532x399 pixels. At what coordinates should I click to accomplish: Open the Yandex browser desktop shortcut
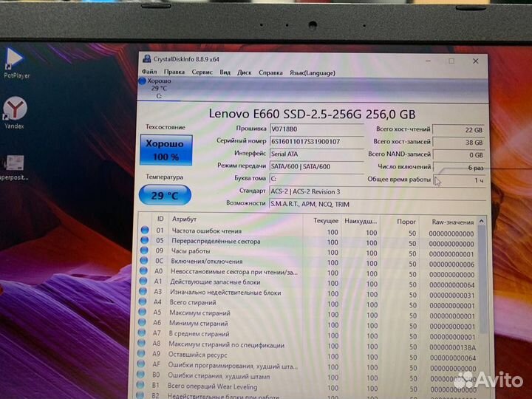(15, 113)
